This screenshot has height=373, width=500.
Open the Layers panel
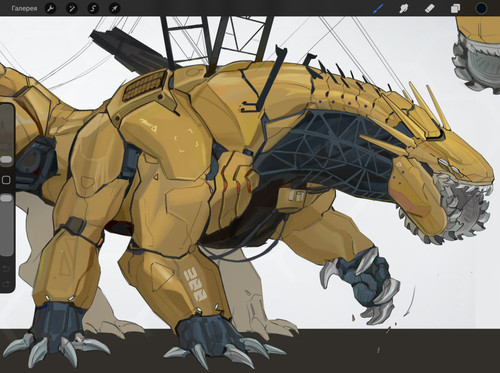click(x=455, y=8)
